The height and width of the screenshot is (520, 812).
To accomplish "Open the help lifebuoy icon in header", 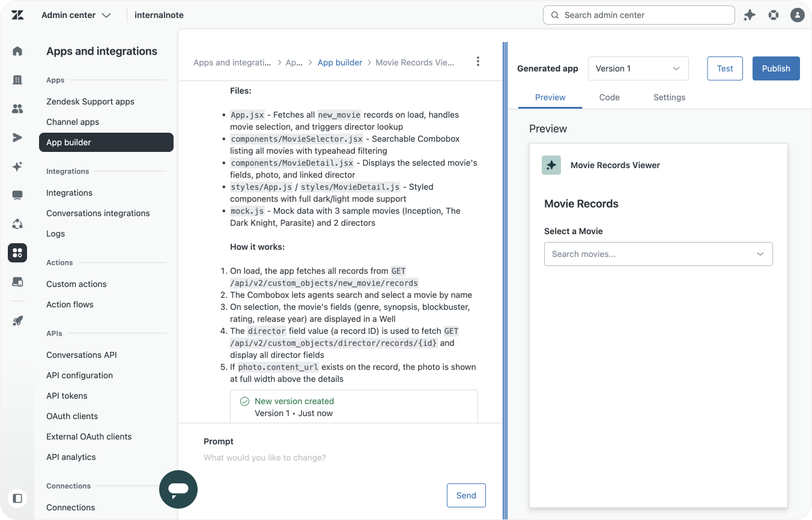I will coord(774,15).
